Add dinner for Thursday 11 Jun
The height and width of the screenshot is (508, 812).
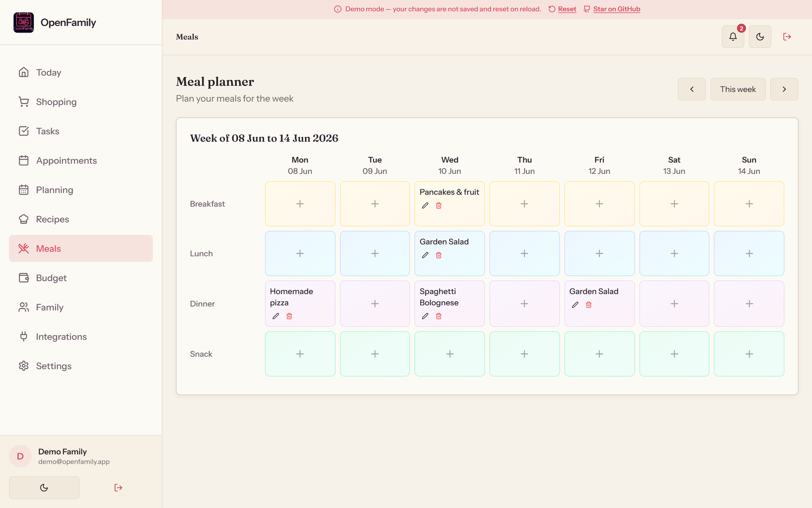point(525,304)
